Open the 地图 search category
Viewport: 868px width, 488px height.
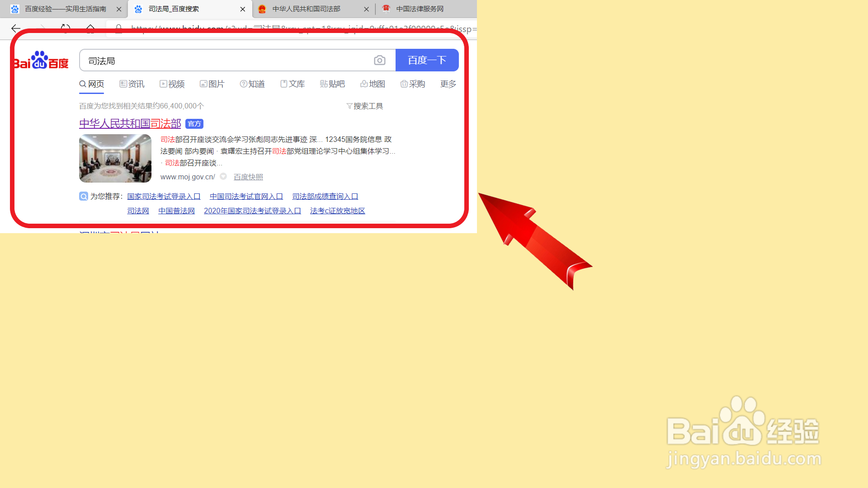point(373,84)
